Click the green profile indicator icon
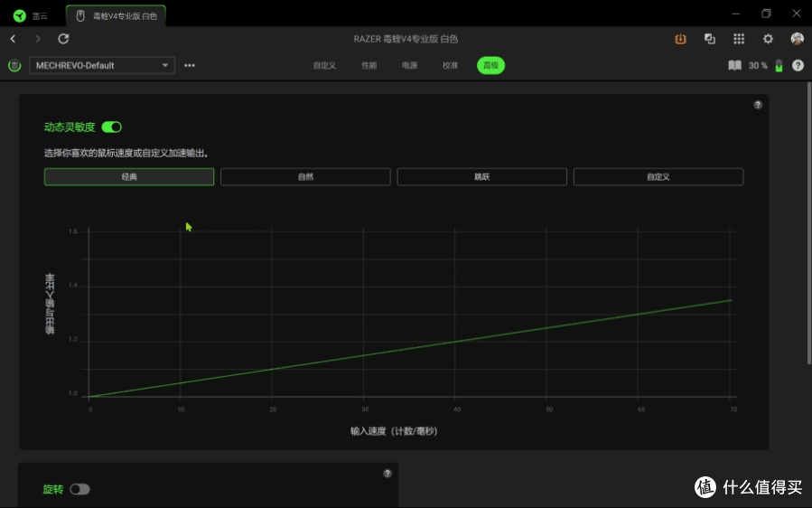The image size is (812, 508). click(x=14, y=65)
